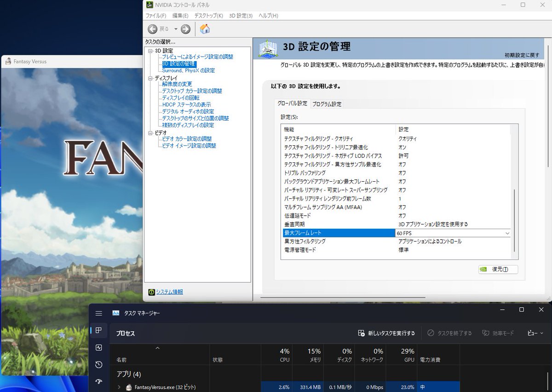This screenshot has width=552, height=392.
Task: Switch to プログラム設定 tab
Action: 327,104
